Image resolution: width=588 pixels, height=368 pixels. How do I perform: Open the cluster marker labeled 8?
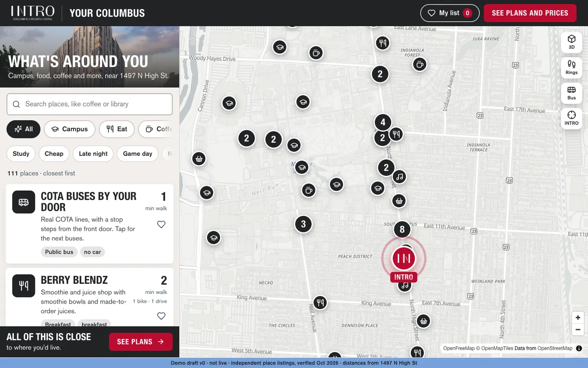point(402,229)
